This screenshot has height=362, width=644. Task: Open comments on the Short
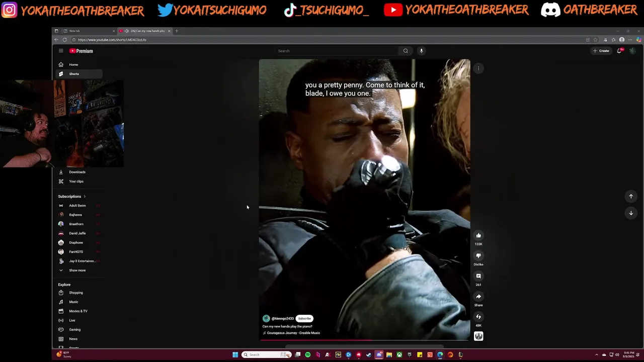point(478,276)
